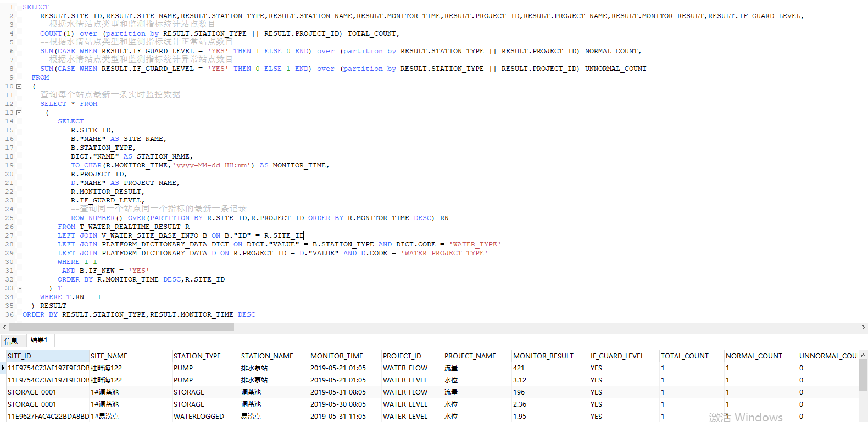Select the 调蓄池 station name in 2.36 row
Viewport: 868px width, 422px height.
(274, 404)
